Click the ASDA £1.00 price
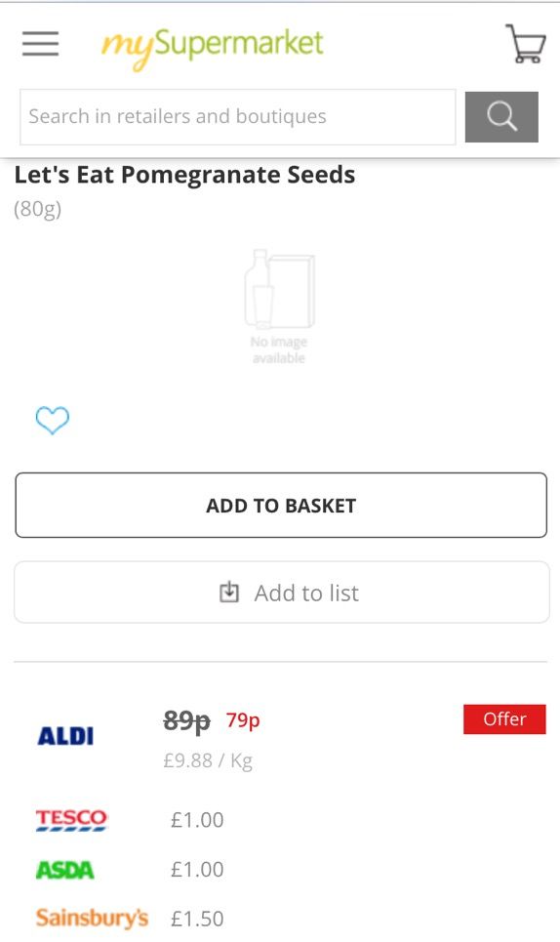This screenshot has height=942, width=560. pyautogui.click(x=197, y=870)
